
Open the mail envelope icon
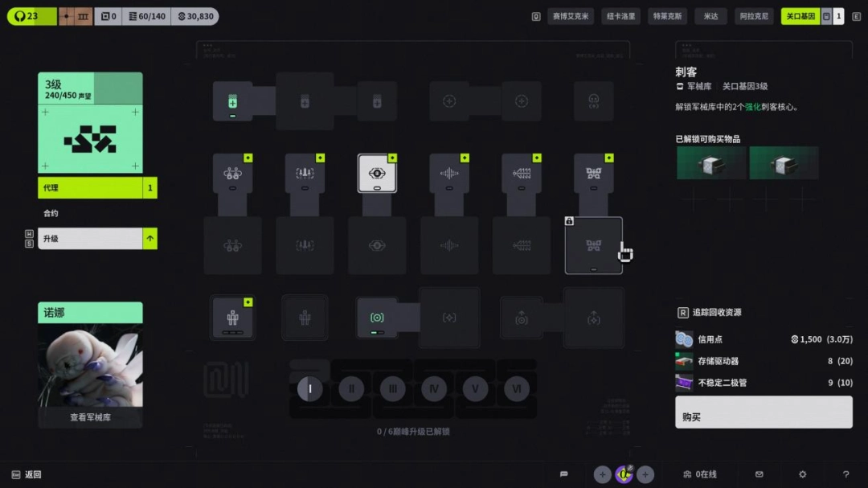pyautogui.click(x=759, y=474)
